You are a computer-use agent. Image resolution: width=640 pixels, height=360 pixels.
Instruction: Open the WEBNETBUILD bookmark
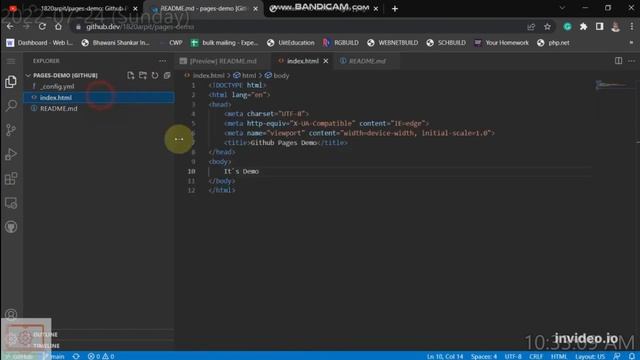[x=393, y=43]
